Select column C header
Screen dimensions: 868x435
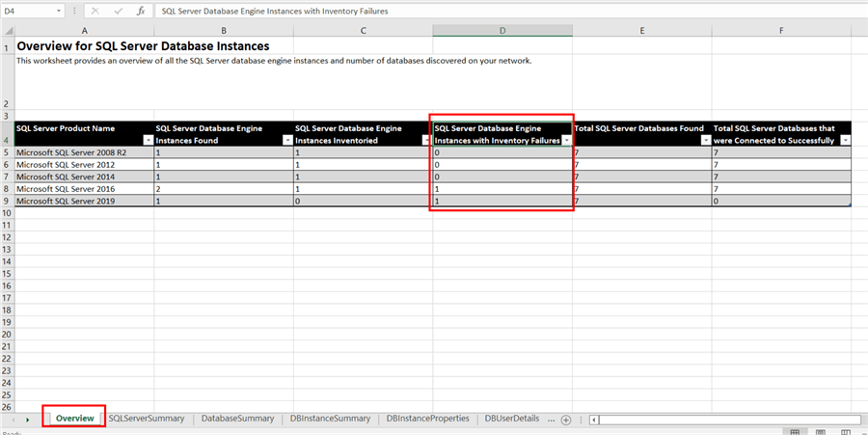pos(364,31)
